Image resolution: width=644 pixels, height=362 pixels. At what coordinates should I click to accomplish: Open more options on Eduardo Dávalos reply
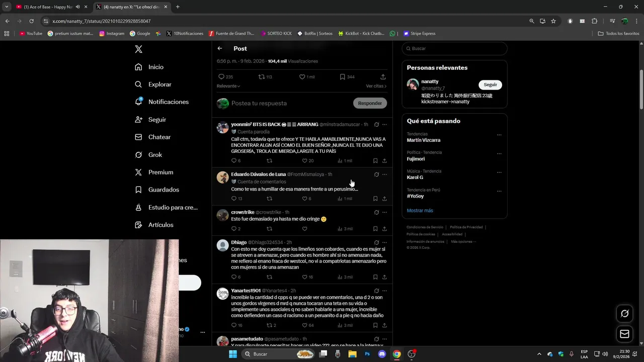(x=384, y=174)
